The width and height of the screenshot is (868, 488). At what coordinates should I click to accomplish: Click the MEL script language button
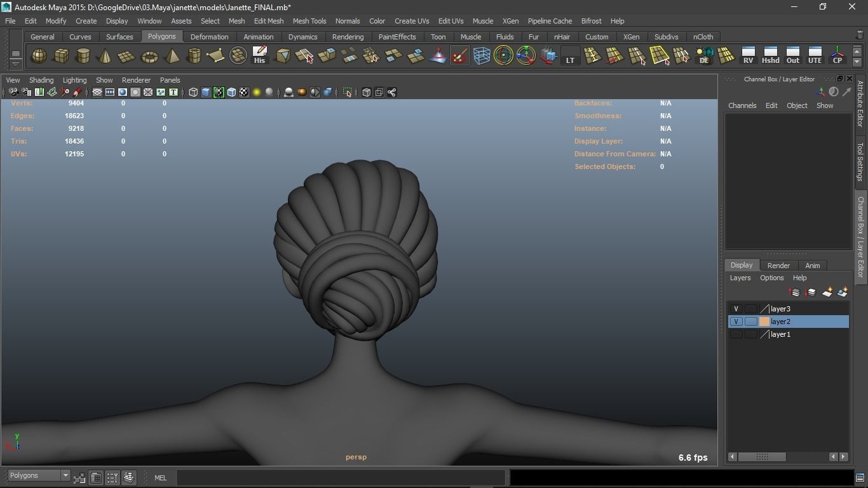tap(160, 478)
